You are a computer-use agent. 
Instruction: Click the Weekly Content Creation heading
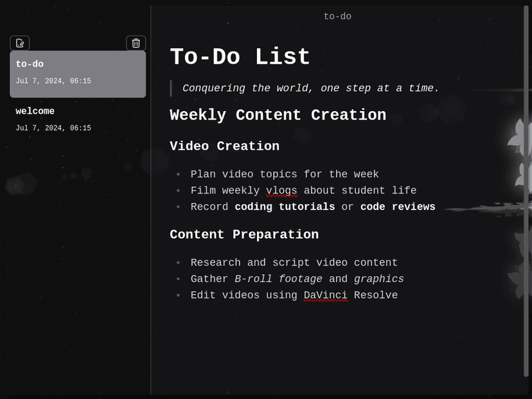[278, 115]
